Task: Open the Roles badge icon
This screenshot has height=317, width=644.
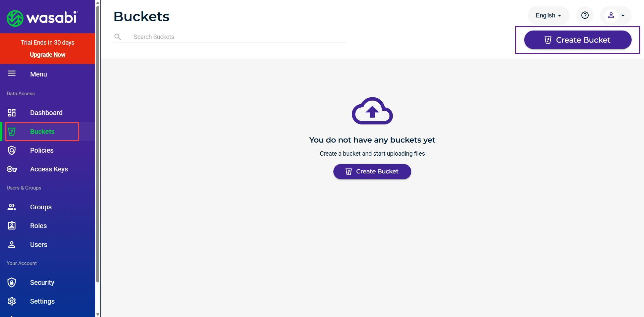Action: pos(12,225)
